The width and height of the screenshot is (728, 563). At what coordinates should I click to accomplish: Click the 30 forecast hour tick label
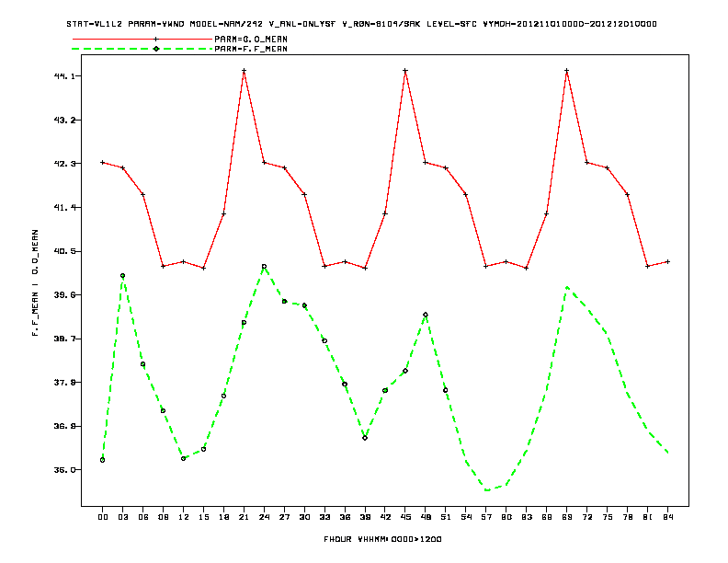point(304,517)
